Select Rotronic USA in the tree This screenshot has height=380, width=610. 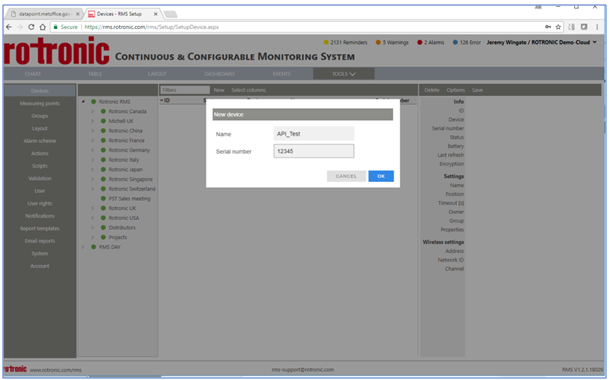(x=124, y=218)
